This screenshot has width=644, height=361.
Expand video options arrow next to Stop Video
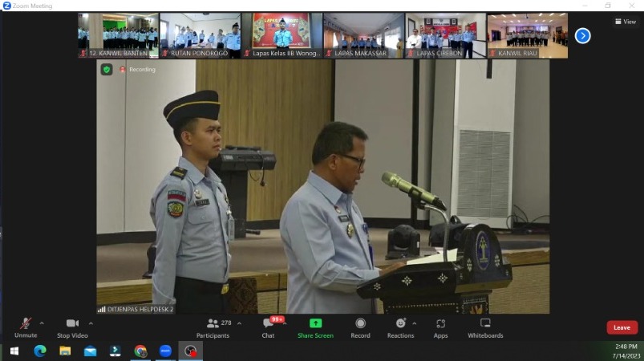(x=91, y=323)
